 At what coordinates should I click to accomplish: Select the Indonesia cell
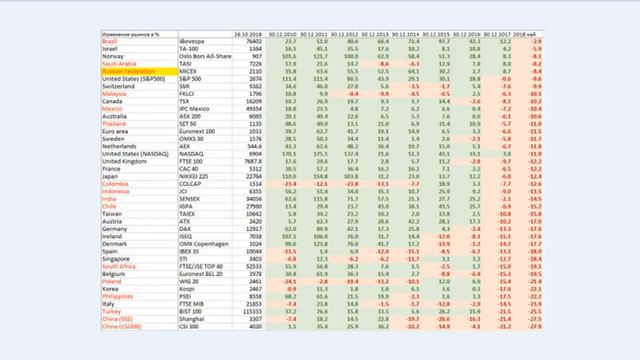pos(140,191)
